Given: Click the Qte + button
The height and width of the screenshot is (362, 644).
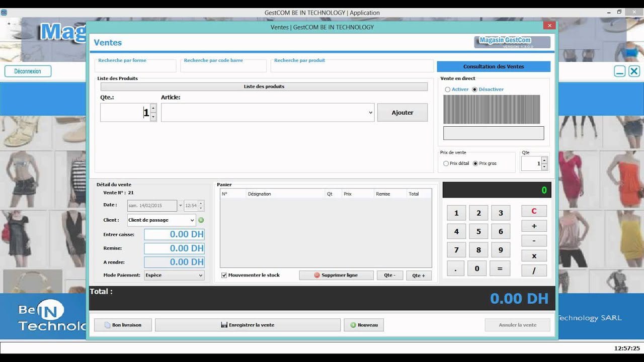Looking at the screenshot, I should 419,276.
